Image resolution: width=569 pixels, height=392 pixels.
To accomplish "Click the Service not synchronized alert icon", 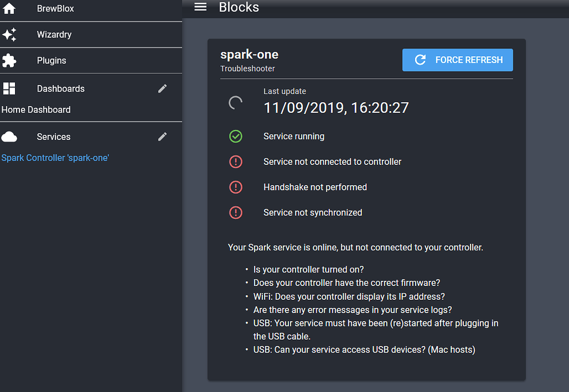I will click(236, 213).
